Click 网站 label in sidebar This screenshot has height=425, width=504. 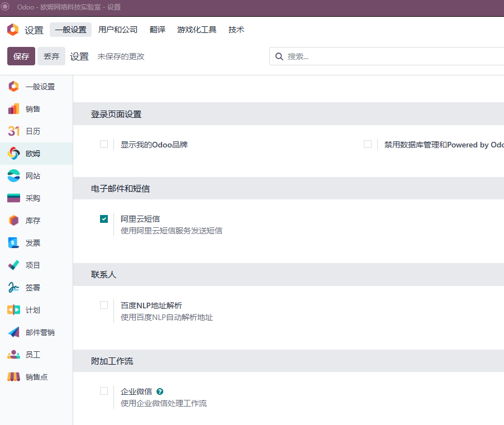click(x=33, y=176)
